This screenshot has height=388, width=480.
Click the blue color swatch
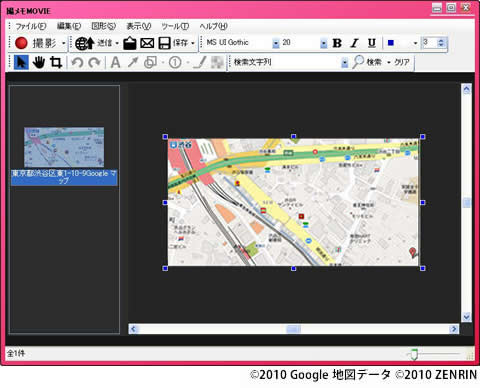391,43
